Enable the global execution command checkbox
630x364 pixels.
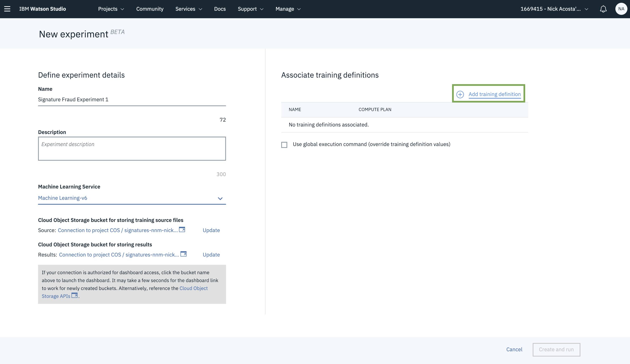284,145
